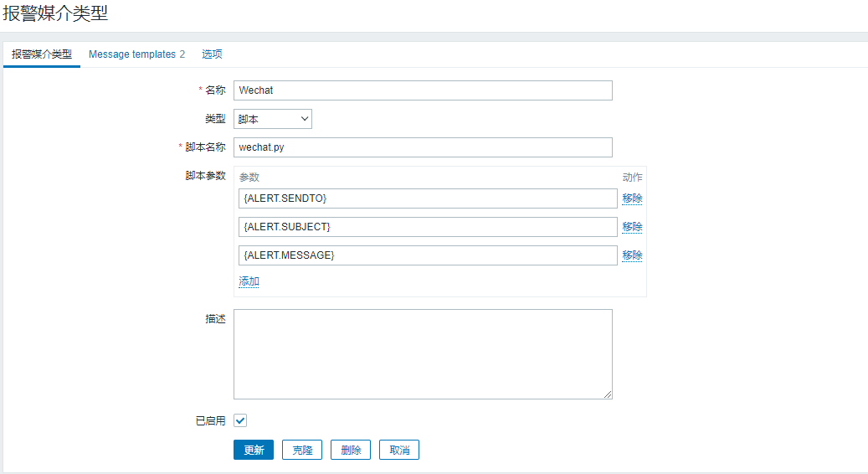Toggle the 已启用 checkbox
The image size is (868, 474).
tap(240, 420)
